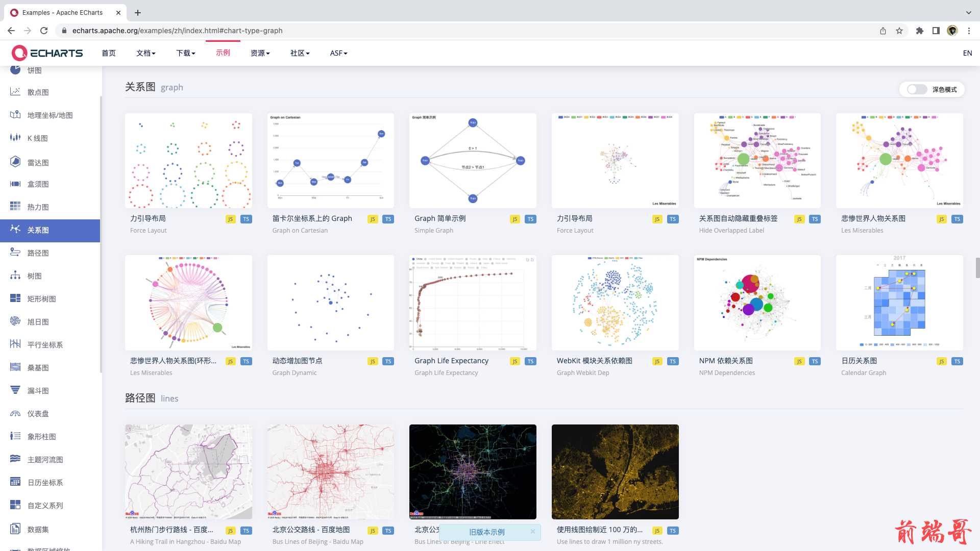This screenshot has width=980, height=551.
Task: Open the Chrome profile avatar
Action: [x=952, y=31]
